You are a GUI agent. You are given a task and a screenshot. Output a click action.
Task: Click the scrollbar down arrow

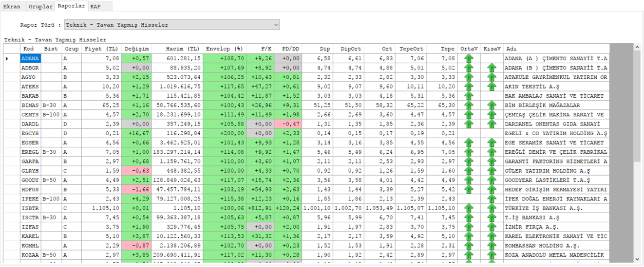click(x=637, y=259)
